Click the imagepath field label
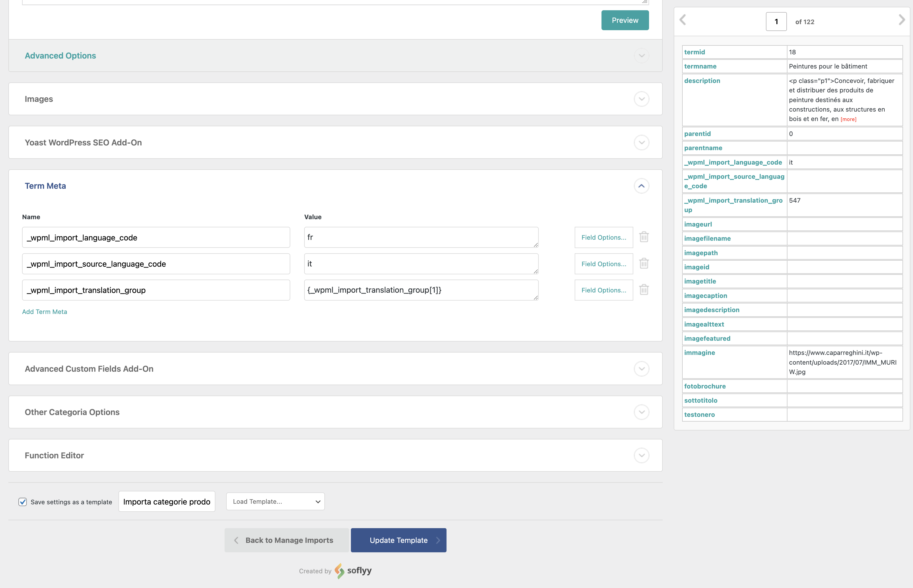The width and height of the screenshot is (913, 588). [x=701, y=253]
